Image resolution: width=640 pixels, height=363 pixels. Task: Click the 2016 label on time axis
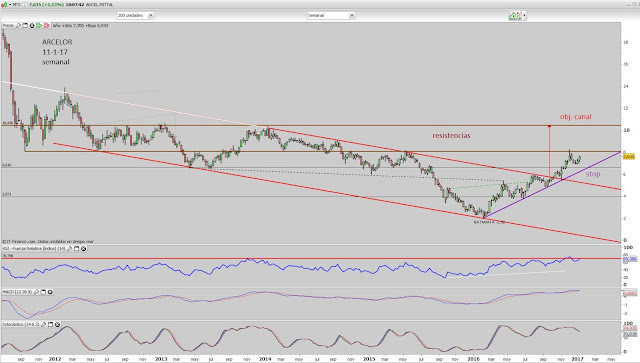[x=473, y=359]
